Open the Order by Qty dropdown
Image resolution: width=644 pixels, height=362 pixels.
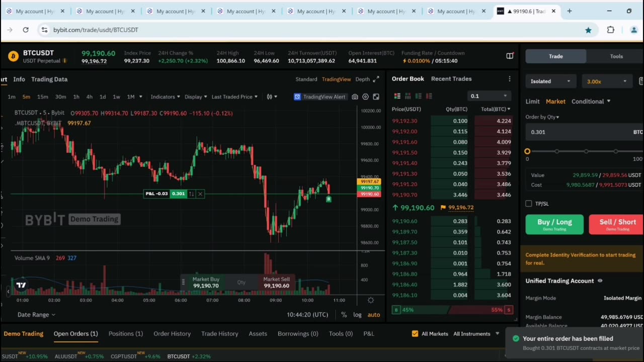pos(542,117)
